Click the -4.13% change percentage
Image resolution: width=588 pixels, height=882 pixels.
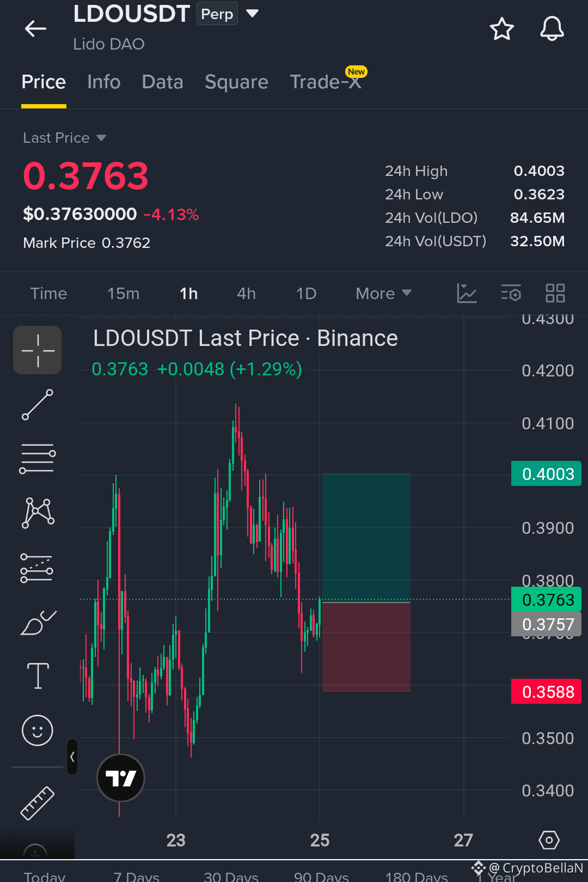[171, 215]
